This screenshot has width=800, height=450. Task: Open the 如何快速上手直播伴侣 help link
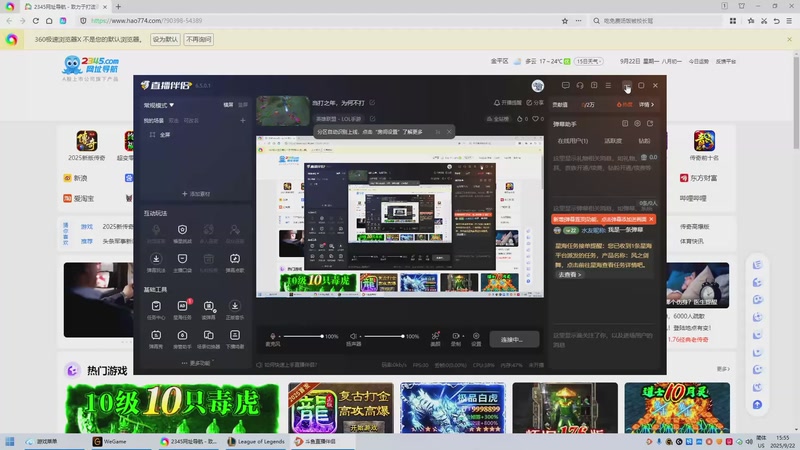[x=286, y=365]
